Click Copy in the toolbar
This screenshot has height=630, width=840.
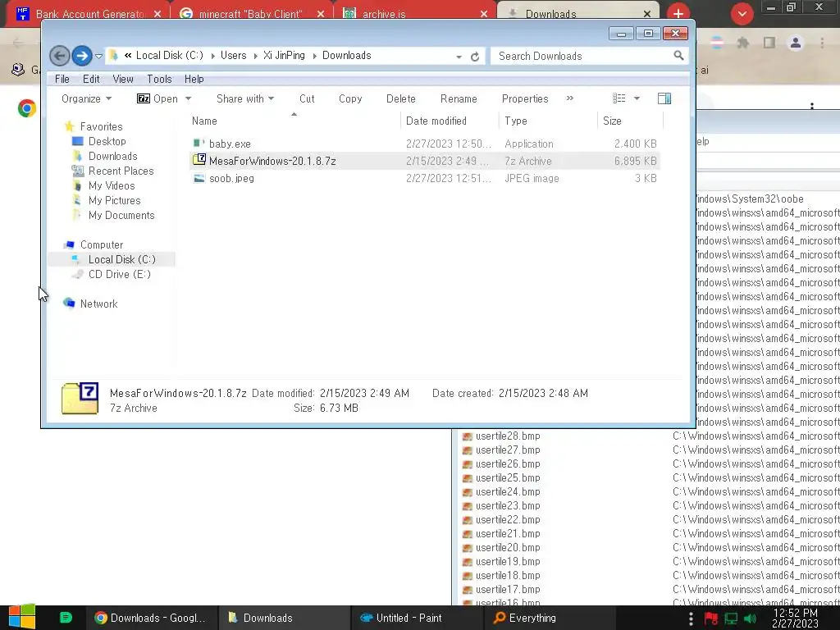click(x=350, y=98)
